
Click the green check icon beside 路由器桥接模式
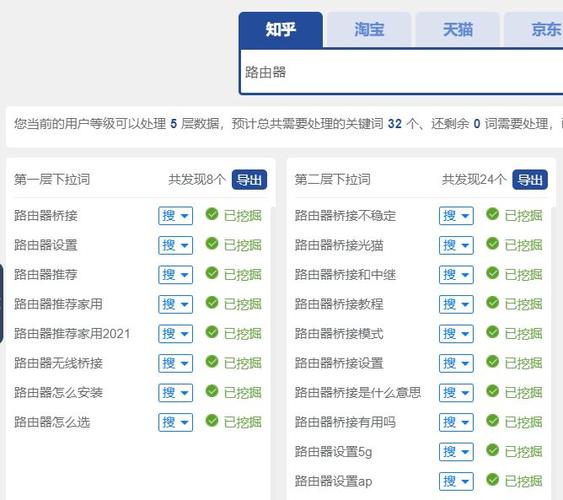(493, 332)
